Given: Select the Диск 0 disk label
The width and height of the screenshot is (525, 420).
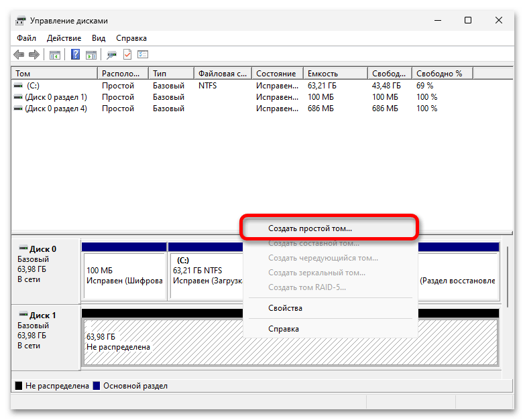Looking at the screenshot, I should coord(46,271).
